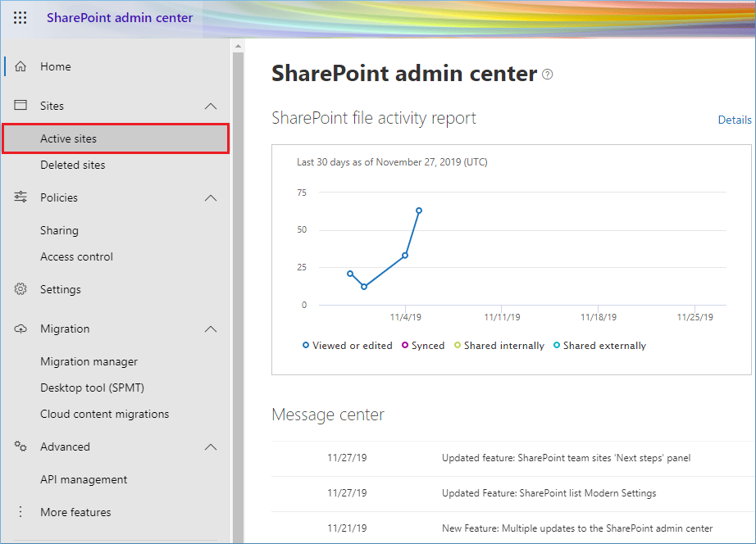Click the Advanced gears icon

[x=20, y=447]
